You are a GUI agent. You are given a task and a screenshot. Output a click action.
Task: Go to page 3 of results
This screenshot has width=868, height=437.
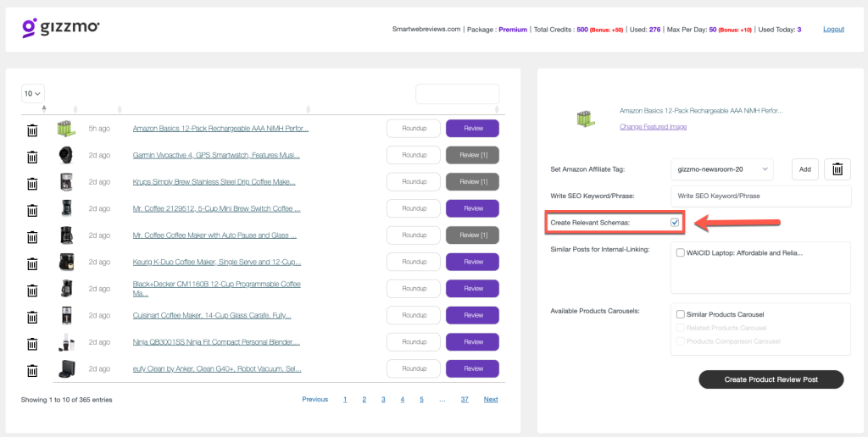pyautogui.click(x=383, y=399)
